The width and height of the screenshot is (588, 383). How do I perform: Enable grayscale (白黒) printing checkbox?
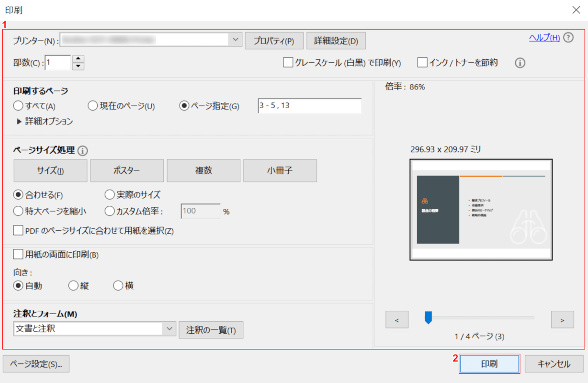point(288,63)
